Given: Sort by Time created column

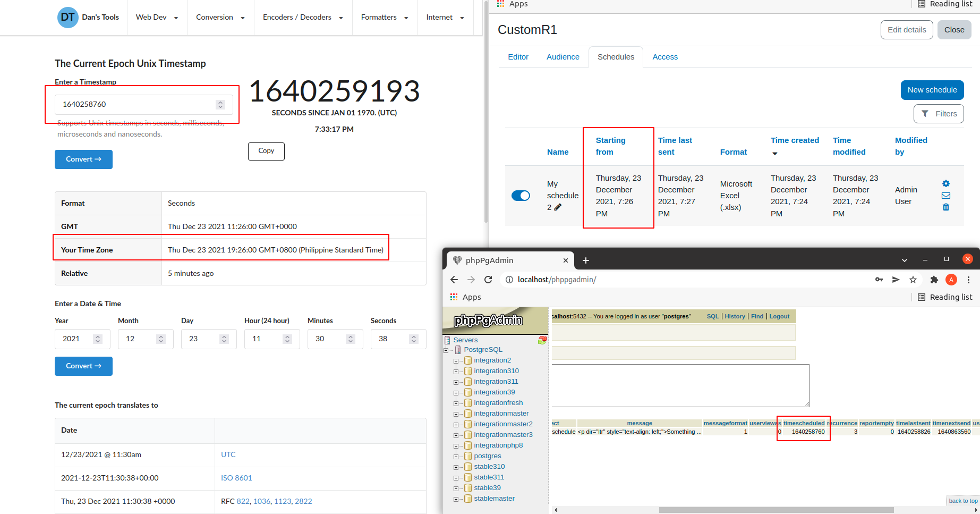Looking at the screenshot, I should click(x=795, y=140).
